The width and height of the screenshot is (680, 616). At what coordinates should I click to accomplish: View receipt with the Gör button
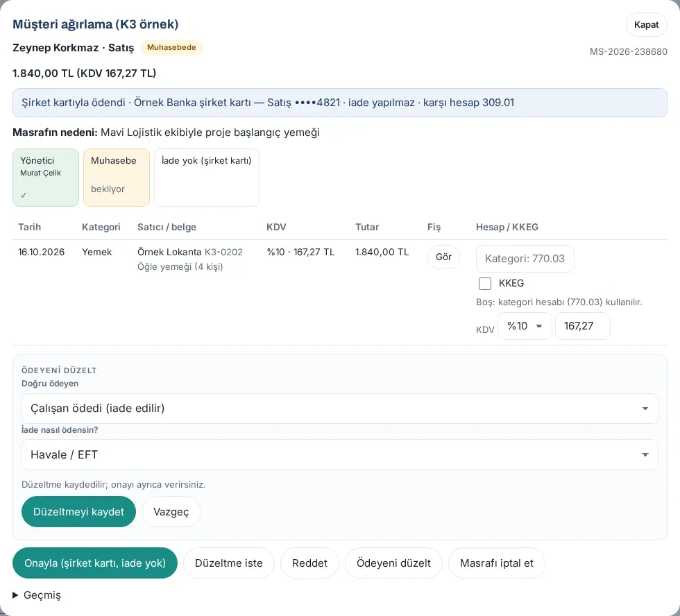click(x=443, y=257)
